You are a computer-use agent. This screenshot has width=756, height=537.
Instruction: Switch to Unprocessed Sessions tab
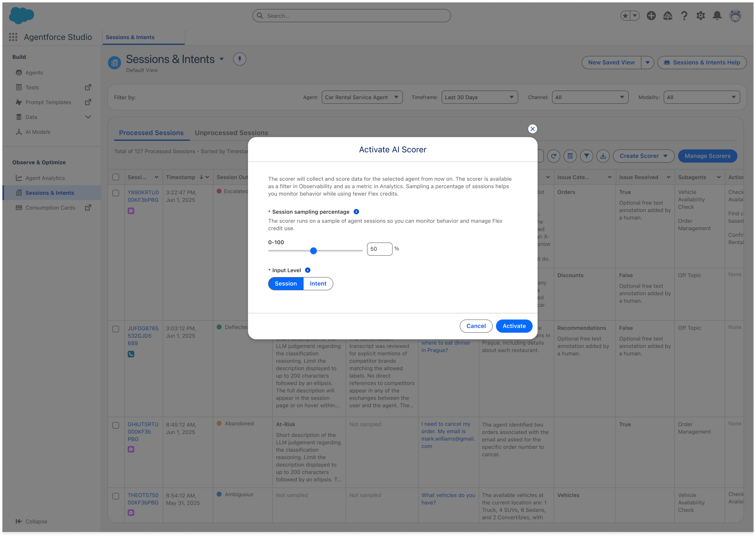point(232,133)
